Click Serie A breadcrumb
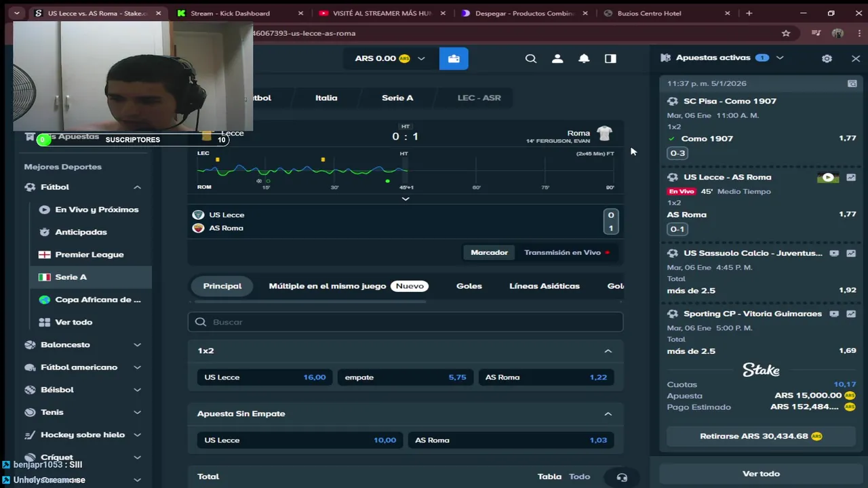This screenshot has width=868, height=488. (x=397, y=98)
